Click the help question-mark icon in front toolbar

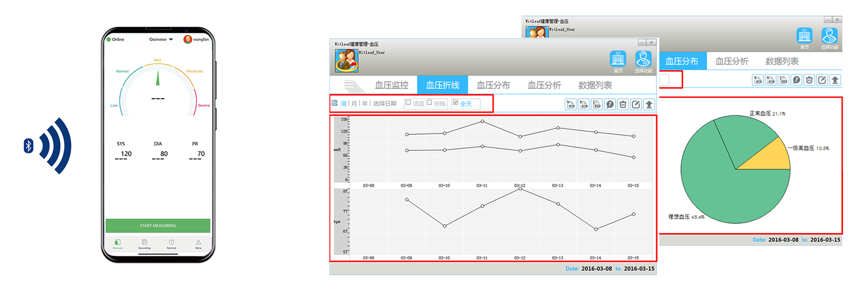[609, 104]
